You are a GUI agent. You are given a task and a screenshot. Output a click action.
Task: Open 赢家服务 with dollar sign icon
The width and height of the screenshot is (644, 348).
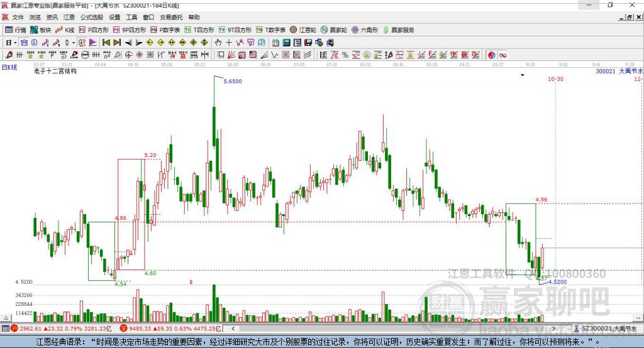click(x=398, y=30)
